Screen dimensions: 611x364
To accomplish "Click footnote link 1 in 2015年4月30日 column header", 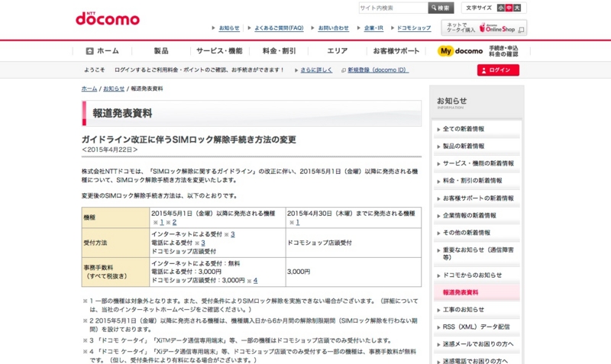I will pos(297,222).
